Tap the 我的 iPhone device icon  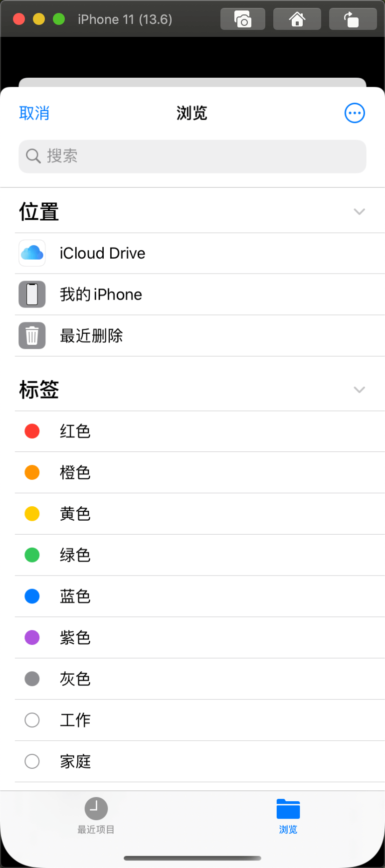32,294
